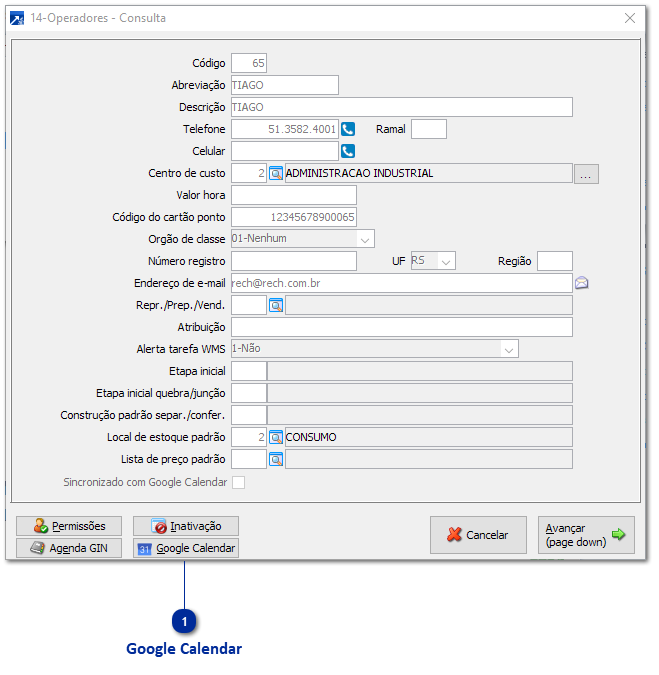Click the Código do cartão ponto field
659x675 pixels.
click(294, 217)
